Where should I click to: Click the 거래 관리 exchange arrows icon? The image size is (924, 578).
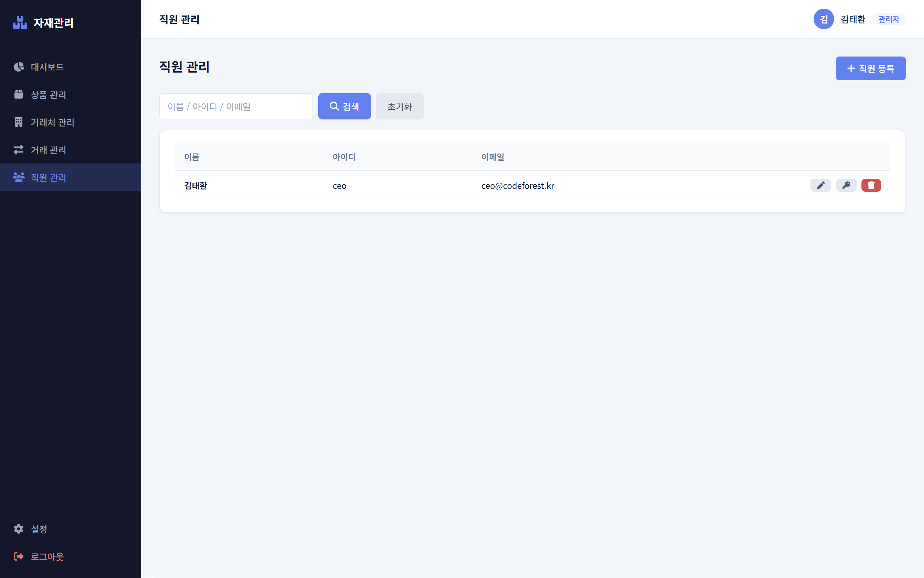click(19, 149)
